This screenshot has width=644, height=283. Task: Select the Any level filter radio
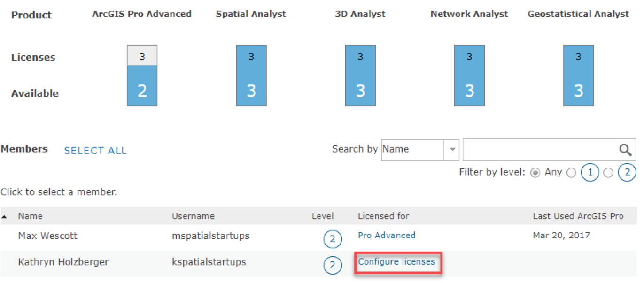point(535,173)
